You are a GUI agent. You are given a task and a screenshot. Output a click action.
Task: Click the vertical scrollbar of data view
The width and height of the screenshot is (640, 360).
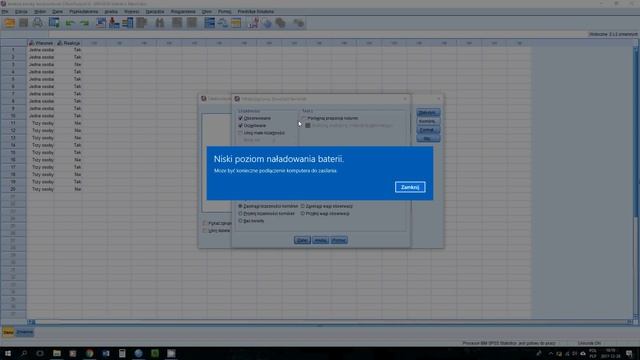(x=636, y=182)
